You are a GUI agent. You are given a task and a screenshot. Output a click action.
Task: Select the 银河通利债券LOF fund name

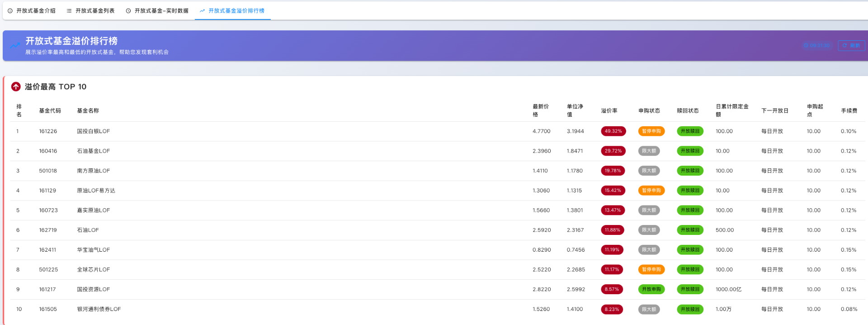point(99,309)
